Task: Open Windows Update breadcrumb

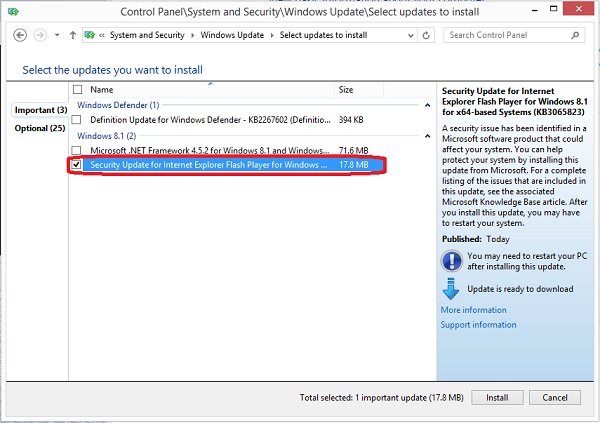Action: [232, 35]
